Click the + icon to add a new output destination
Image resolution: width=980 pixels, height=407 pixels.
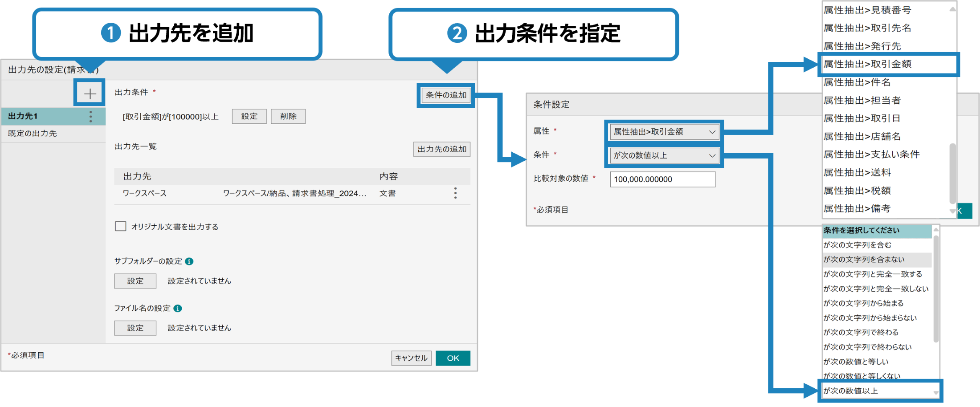[x=90, y=93]
